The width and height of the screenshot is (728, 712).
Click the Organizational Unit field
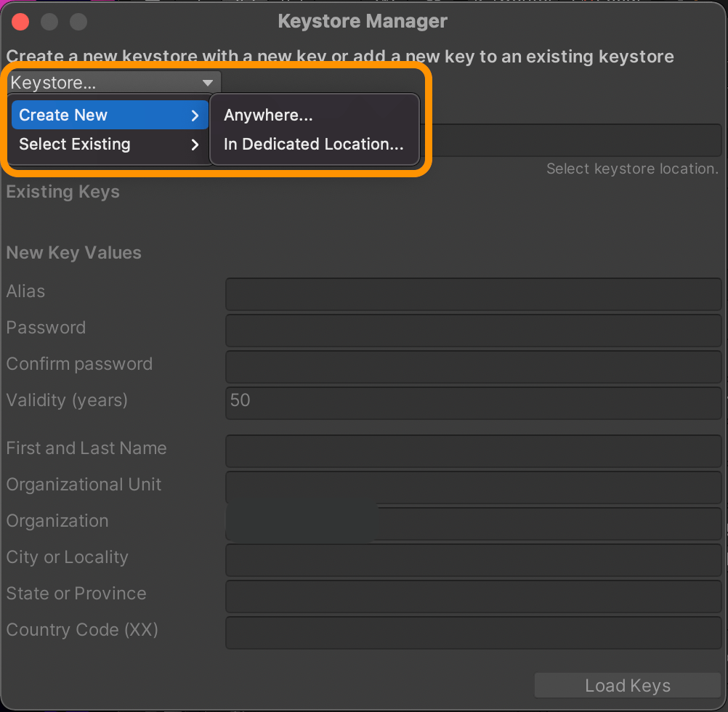472,487
